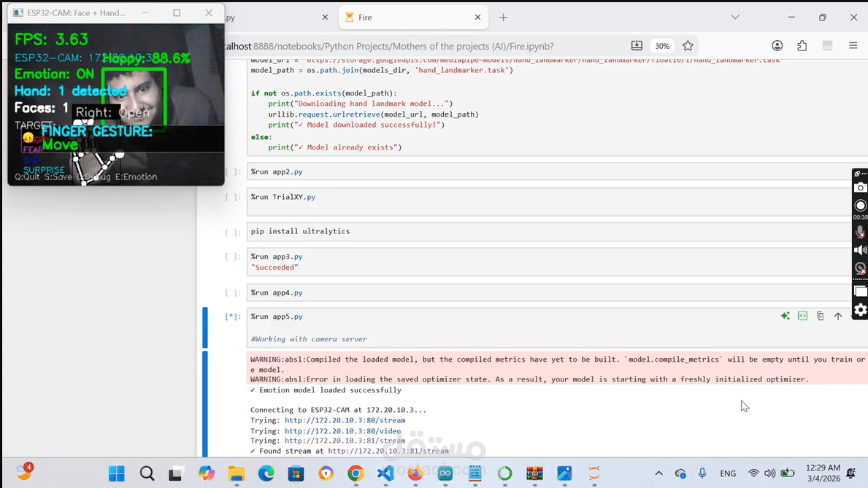868x488 pixels.
Task: Toggle the recorder webcam overlay
Action: click(860, 268)
